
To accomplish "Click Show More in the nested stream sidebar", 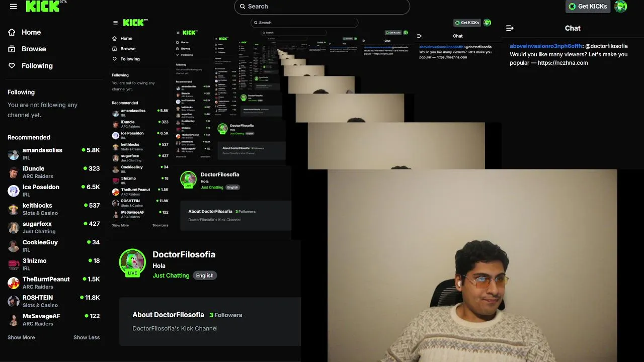I will click(120, 225).
